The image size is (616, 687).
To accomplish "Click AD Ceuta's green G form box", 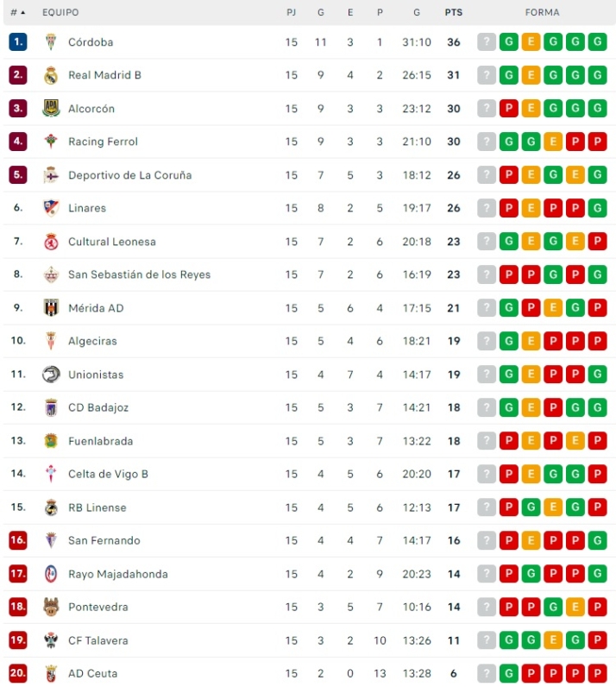I will [x=509, y=673].
